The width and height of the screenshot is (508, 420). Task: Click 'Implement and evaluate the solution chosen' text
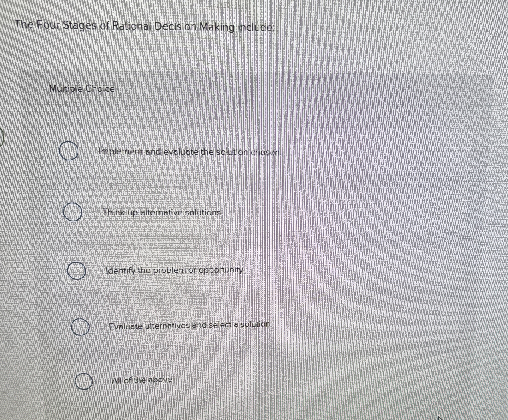click(x=191, y=152)
